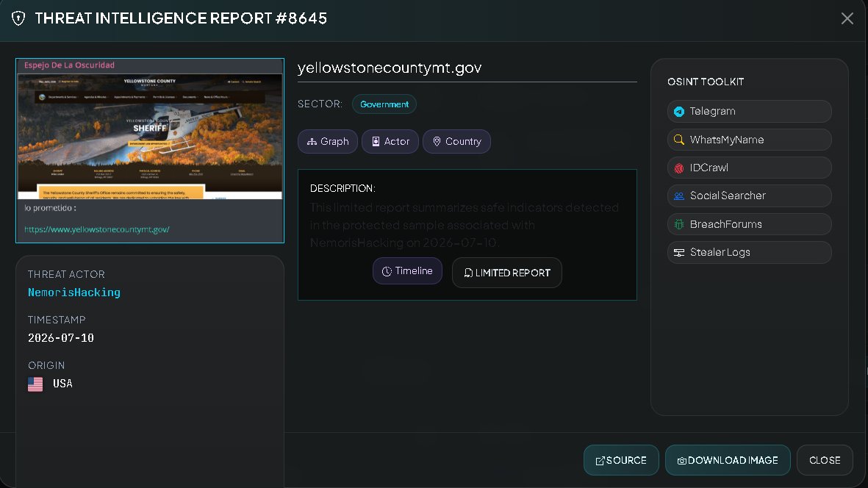Image resolution: width=868 pixels, height=488 pixels.
Task: Click the CLOSE button
Action: tap(825, 460)
